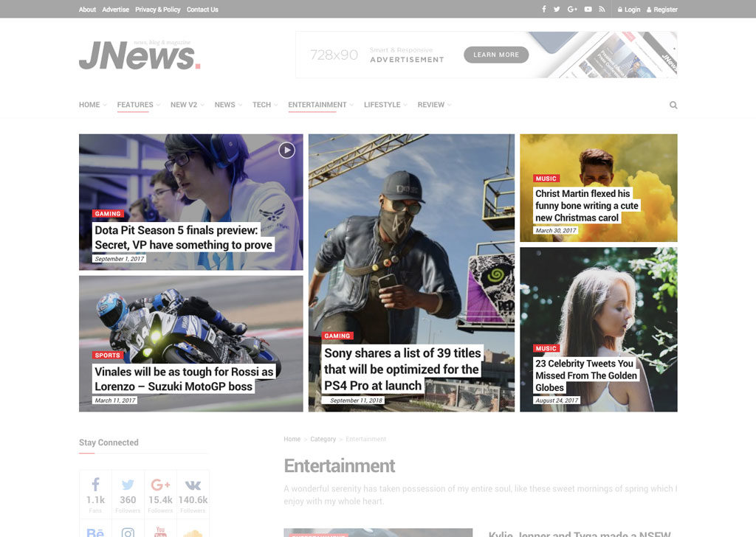Image resolution: width=756 pixels, height=537 pixels.
Task: Click the Facebook icon in top bar
Action: [544, 10]
